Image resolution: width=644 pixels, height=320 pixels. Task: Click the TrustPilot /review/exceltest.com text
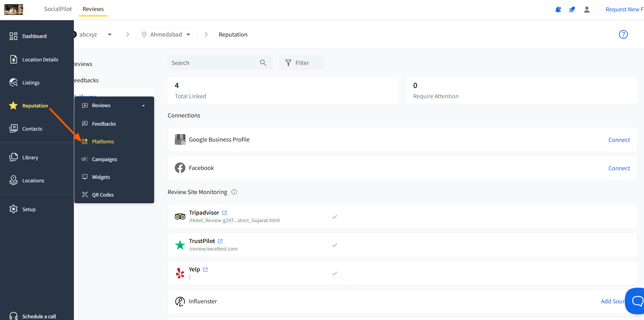213,249
